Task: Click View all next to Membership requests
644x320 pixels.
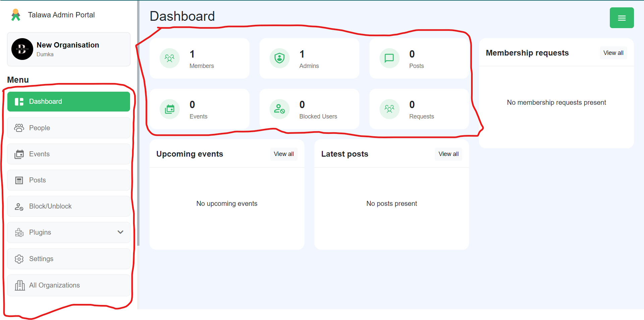Action: 613,53
